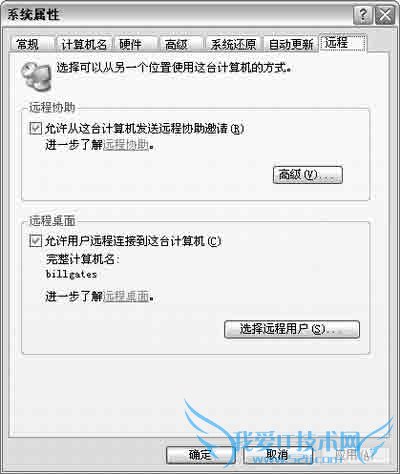Open the 自动更新 tab
The width and height of the screenshot is (400, 474).
point(291,44)
